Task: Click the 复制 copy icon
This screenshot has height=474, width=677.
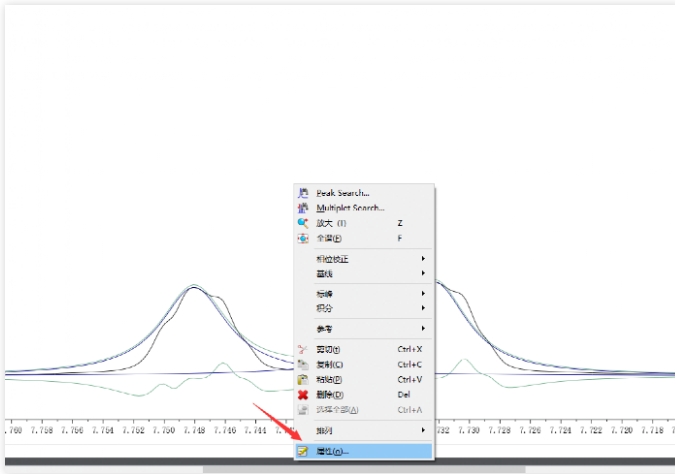Action: pos(302,365)
